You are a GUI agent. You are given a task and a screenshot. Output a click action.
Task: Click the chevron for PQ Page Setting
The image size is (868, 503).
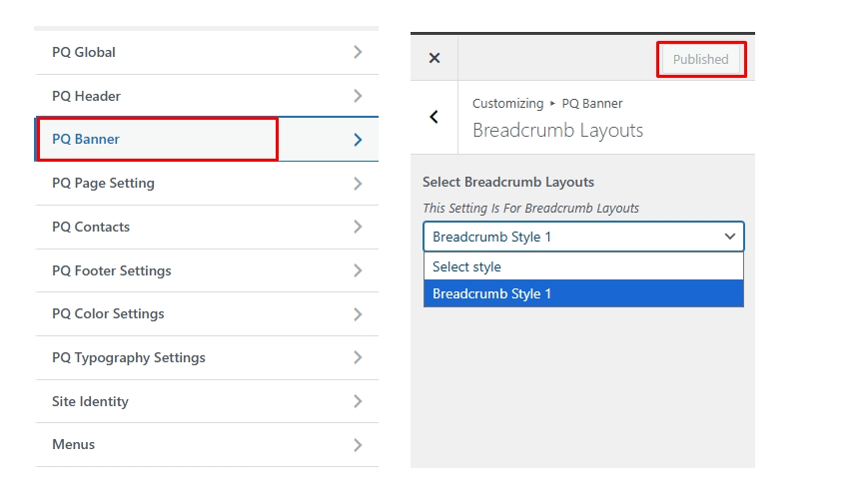(358, 183)
